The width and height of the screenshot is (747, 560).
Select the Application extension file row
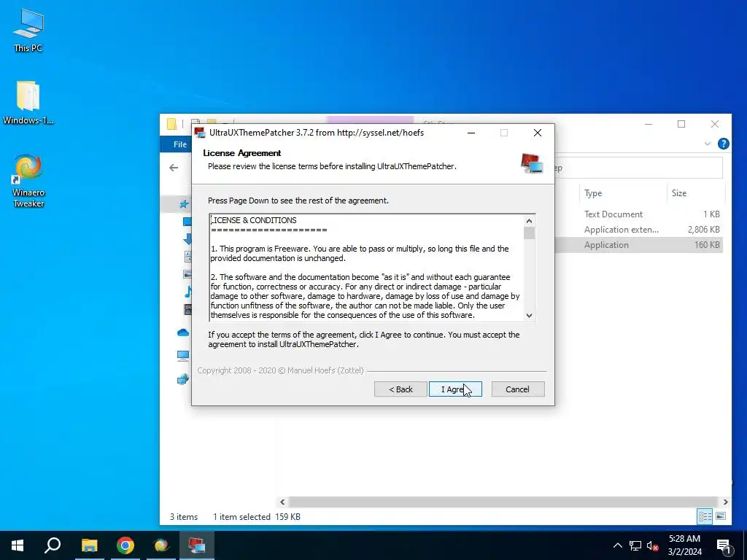click(638, 230)
